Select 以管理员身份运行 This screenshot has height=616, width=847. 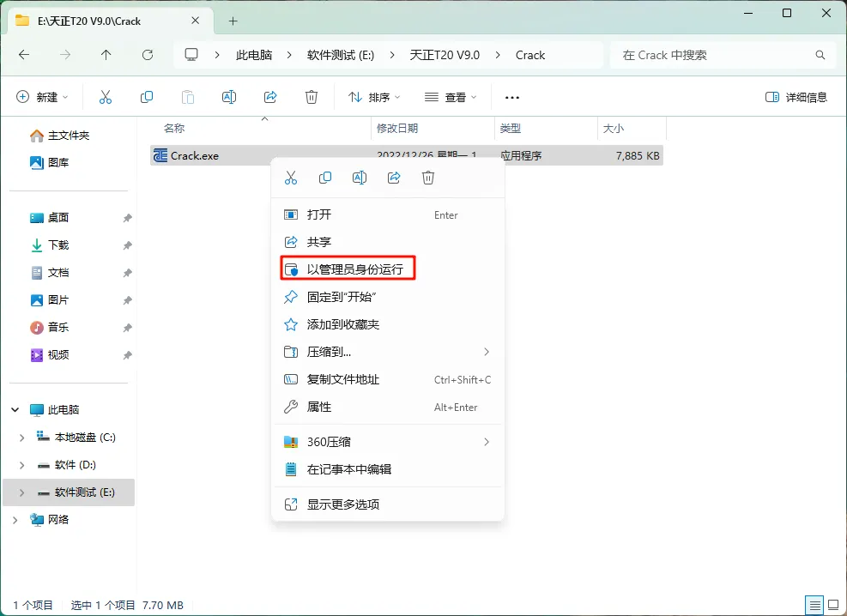point(388,269)
